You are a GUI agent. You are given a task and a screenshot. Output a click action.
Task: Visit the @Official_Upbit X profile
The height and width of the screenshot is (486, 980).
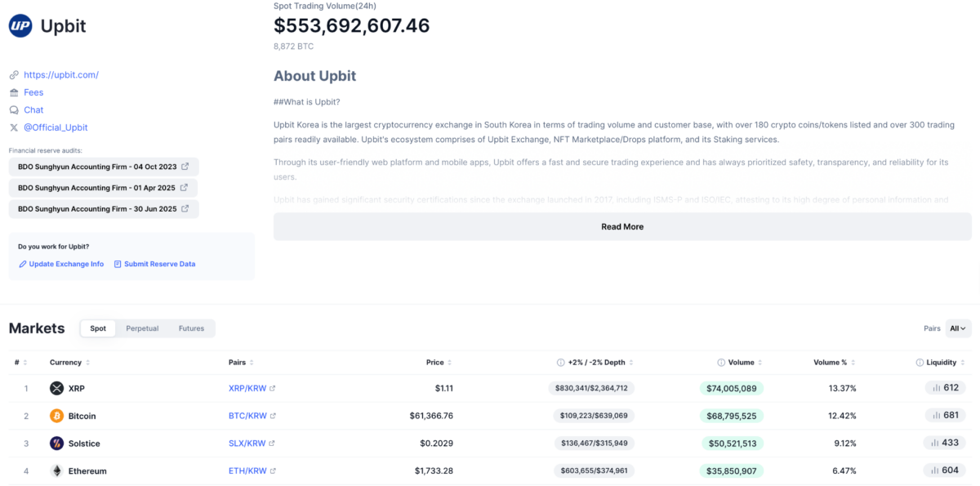pos(56,127)
